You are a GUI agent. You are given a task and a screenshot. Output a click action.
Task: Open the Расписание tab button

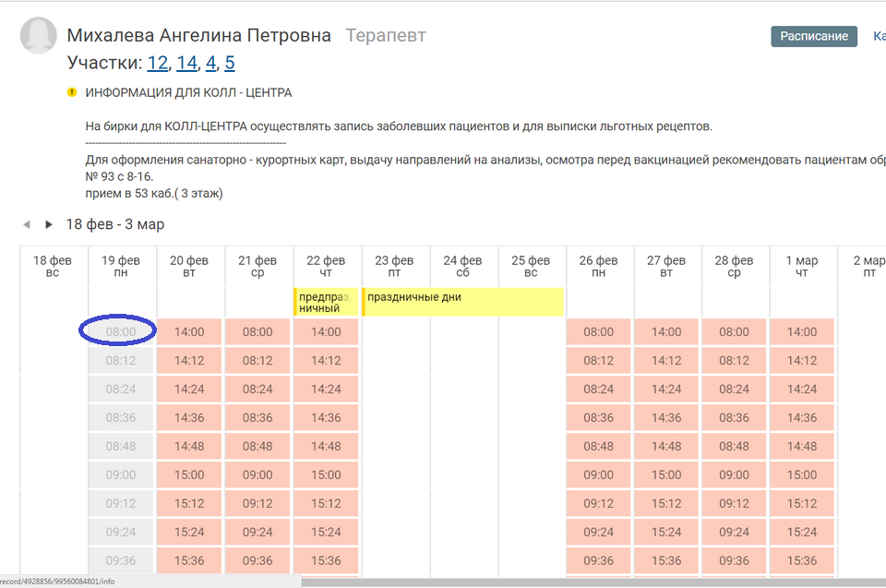point(814,36)
